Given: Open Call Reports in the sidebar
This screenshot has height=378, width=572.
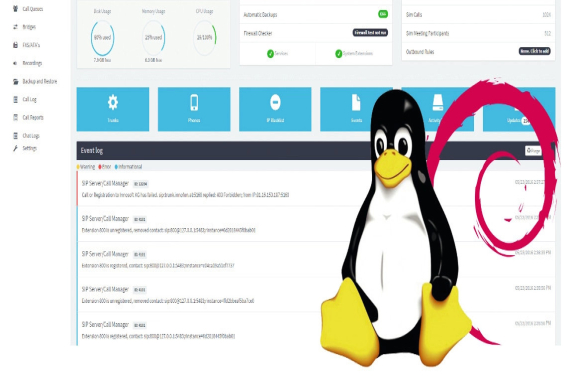Looking at the screenshot, I should click(33, 117).
